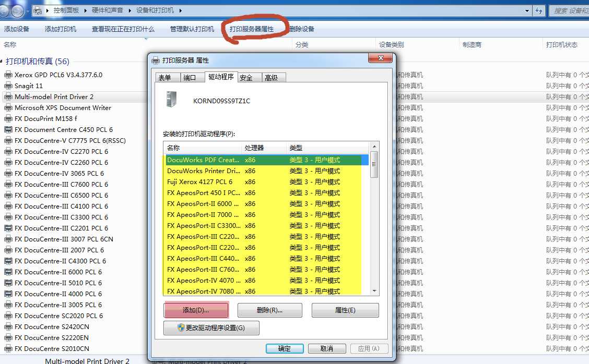The width and height of the screenshot is (589, 364).
Task: Select FX DocuCentre-II 4000 PCL 6 icon
Action: [8, 294]
